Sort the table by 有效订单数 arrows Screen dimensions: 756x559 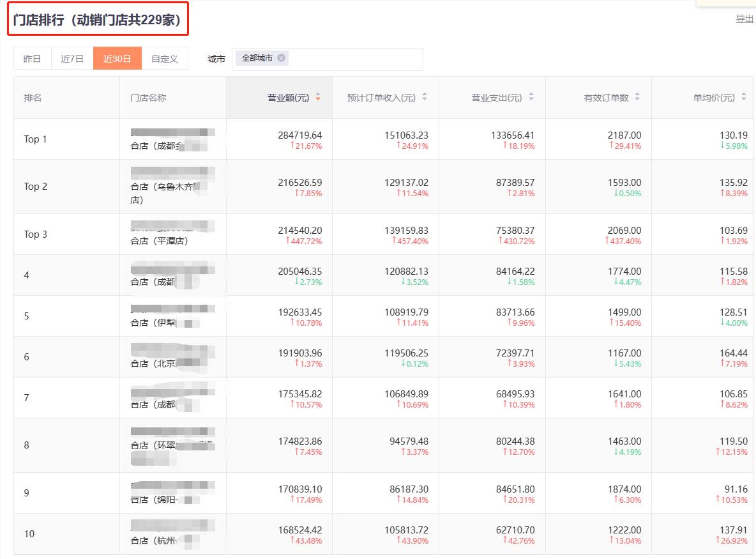click(x=637, y=98)
